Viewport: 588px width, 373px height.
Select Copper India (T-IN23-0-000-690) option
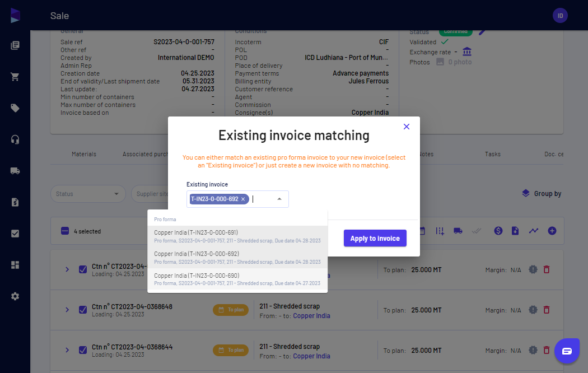tap(237, 279)
